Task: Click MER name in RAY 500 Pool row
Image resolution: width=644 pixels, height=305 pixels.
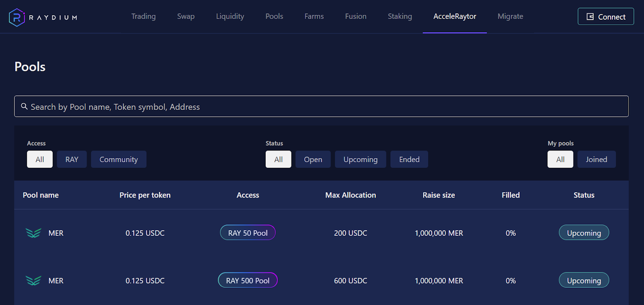Action: coord(56,280)
